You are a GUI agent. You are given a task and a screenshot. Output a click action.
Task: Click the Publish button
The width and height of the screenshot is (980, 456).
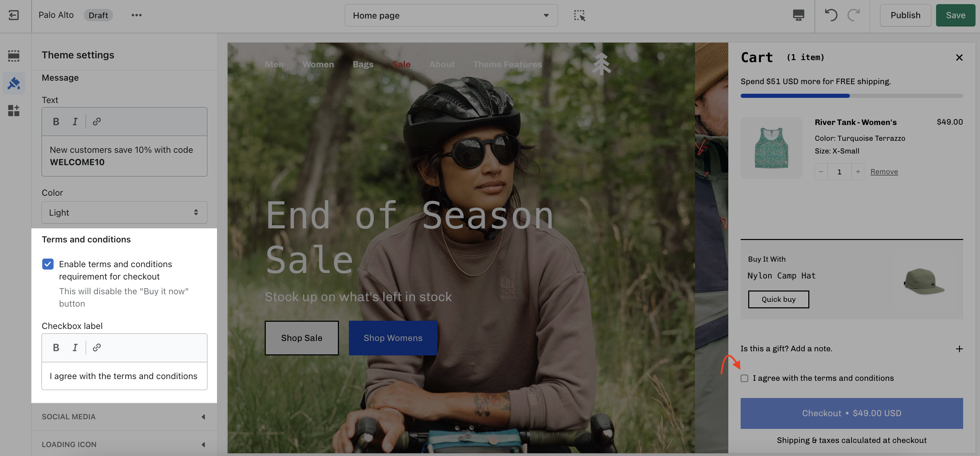point(905,15)
